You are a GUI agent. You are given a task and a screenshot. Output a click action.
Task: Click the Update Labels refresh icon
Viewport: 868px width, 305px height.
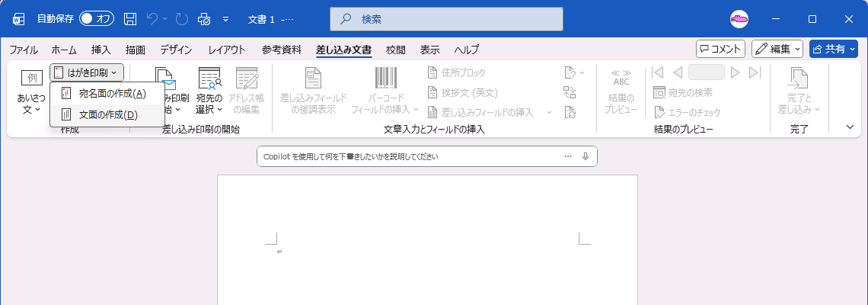coord(570,113)
